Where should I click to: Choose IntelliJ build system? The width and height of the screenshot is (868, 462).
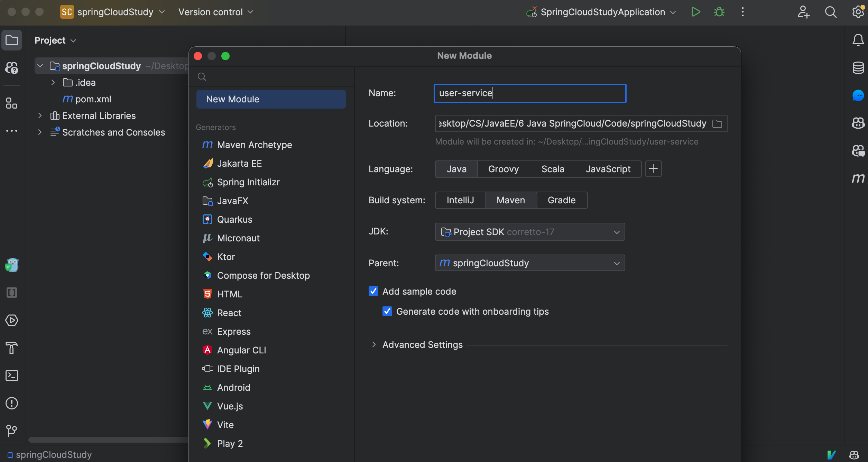[460, 200]
